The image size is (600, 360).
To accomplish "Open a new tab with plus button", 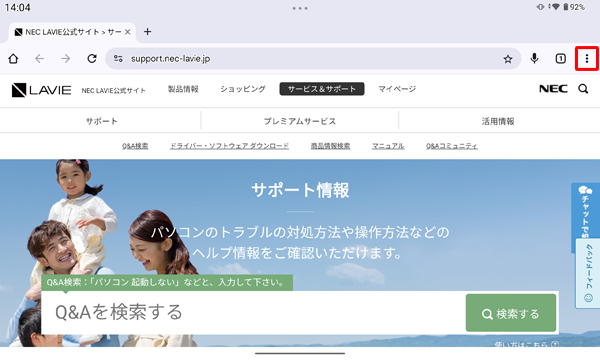I will [x=147, y=32].
